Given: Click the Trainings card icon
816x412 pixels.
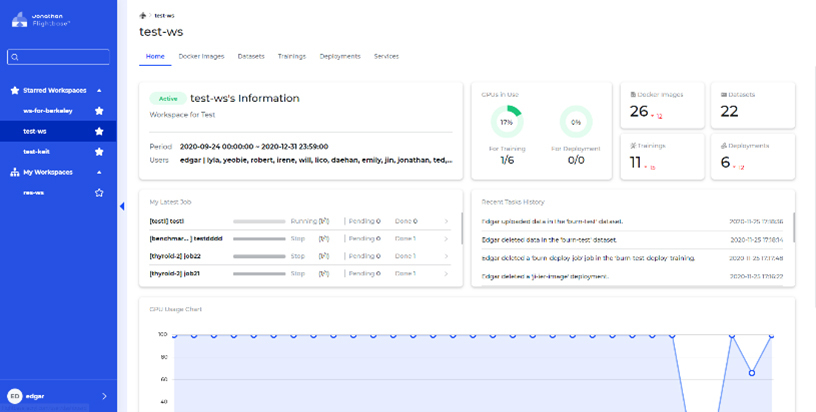Looking at the screenshot, I should (x=633, y=145).
